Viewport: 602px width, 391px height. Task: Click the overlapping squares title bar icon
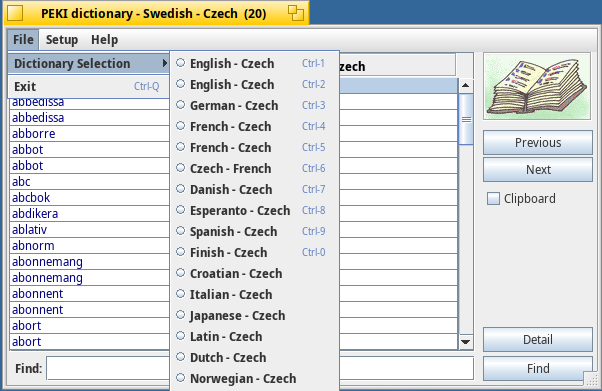296,13
